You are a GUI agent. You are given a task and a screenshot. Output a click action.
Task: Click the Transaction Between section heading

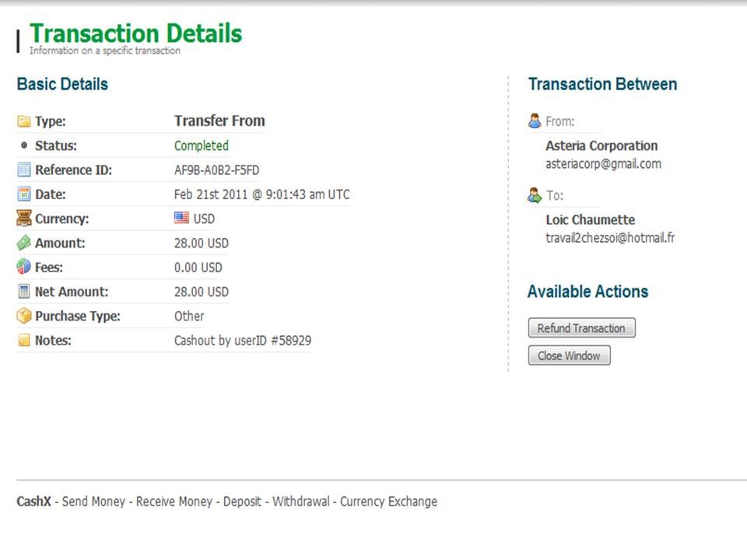tap(602, 84)
